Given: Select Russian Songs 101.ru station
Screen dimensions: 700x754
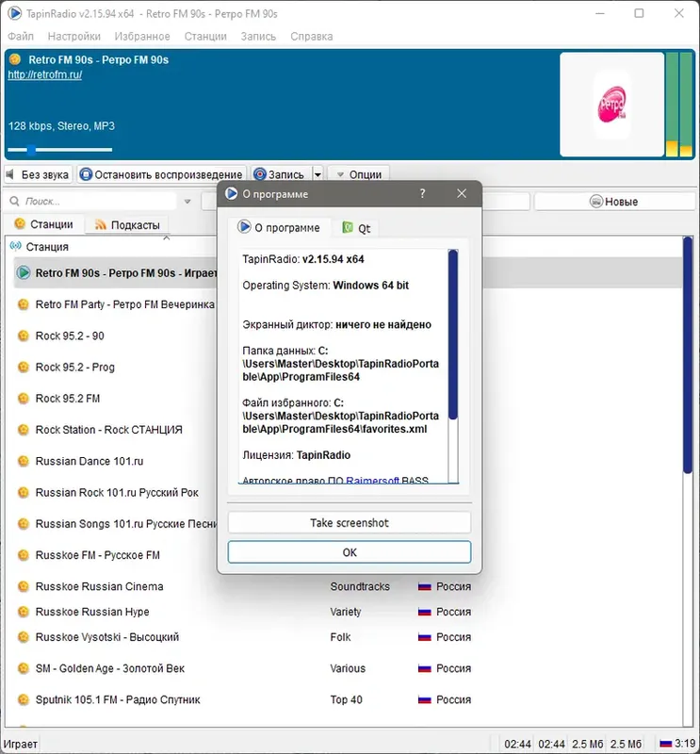Looking at the screenshot, I should [x=126, y=524].
